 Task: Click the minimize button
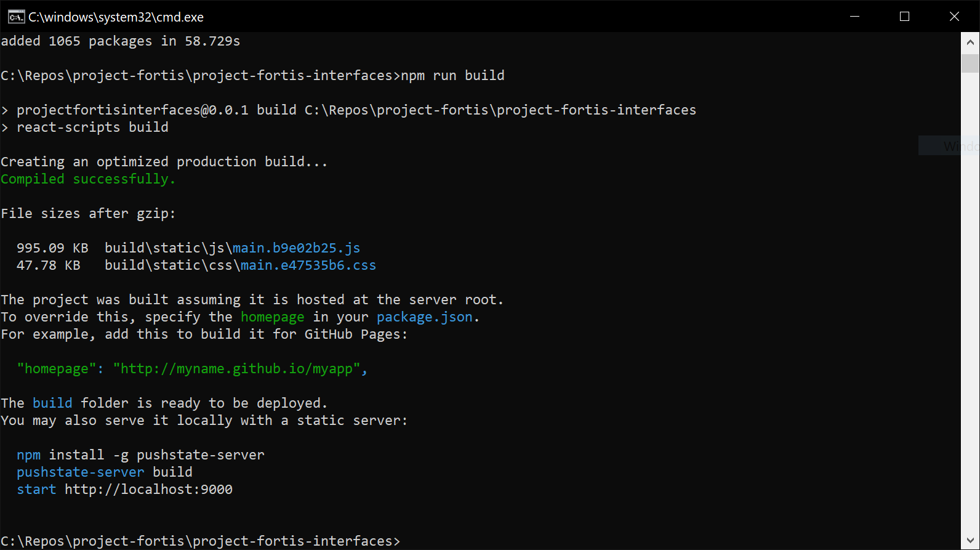click(855, 17)
